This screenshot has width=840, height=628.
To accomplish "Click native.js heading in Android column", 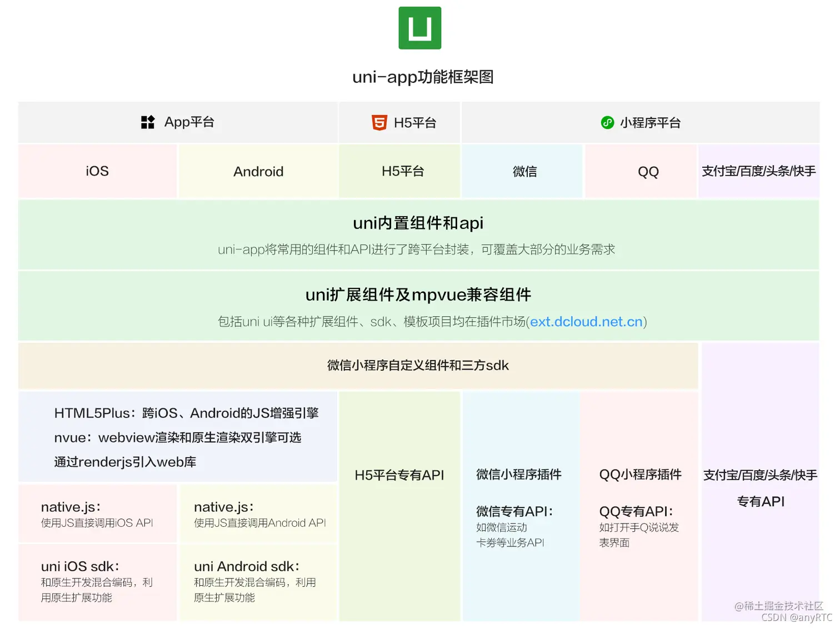I will point(224,507).
